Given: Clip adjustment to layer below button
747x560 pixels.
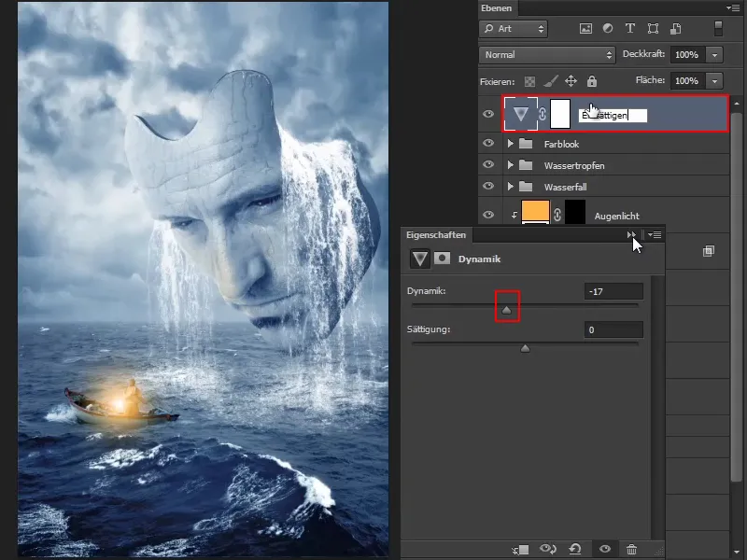Looking at the screenshot, I should [x=521, y=550].
